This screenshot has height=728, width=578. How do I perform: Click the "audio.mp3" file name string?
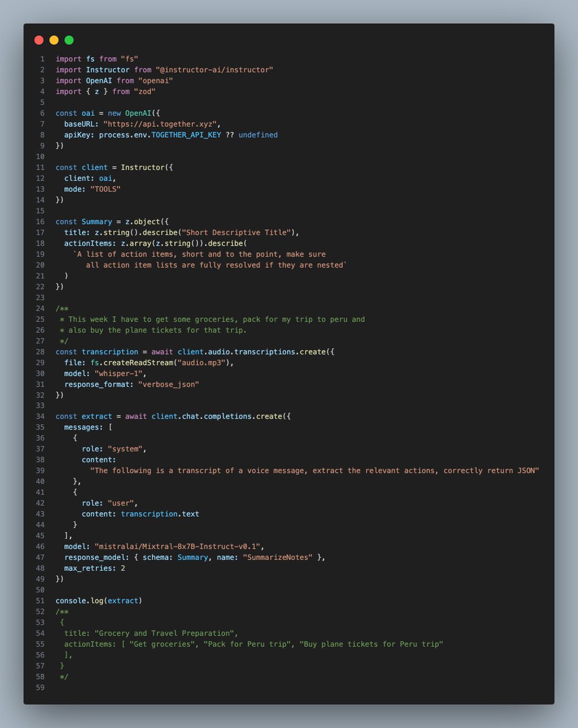coord(203,362)
